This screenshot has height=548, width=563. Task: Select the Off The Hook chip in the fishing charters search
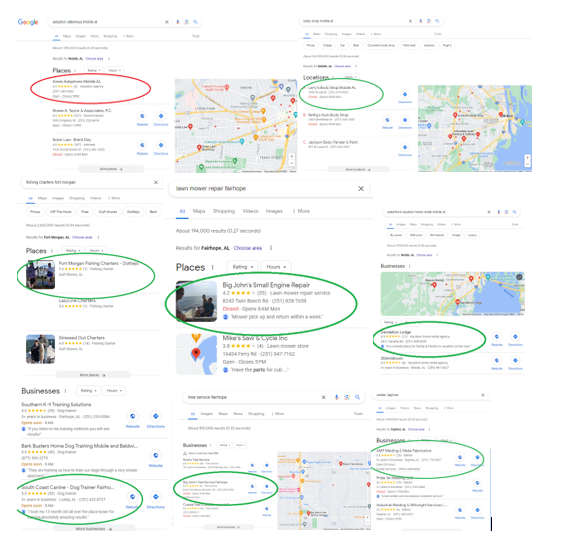[x=61, y=212]
